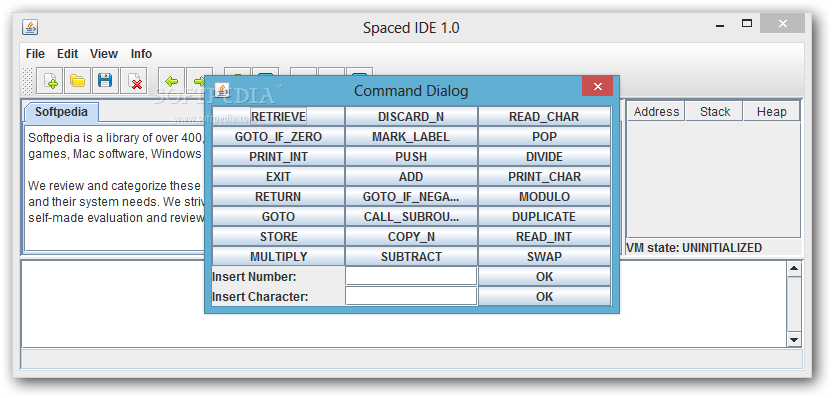Click the 'VM state: UNINITIALIZED' status text
The height and width of the screenshot is (398, 832).
point(694,248)
